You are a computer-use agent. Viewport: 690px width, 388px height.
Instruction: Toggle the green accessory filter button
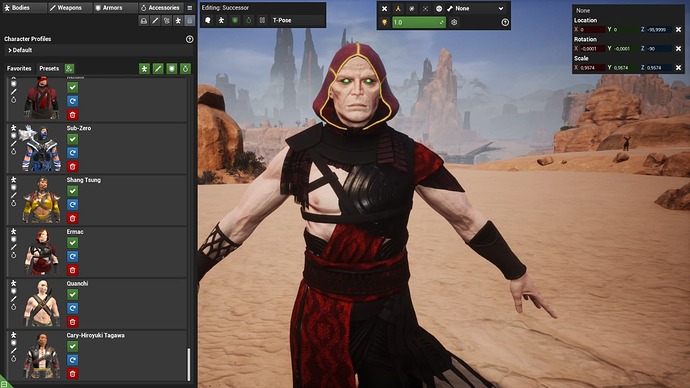click(185, 68)
